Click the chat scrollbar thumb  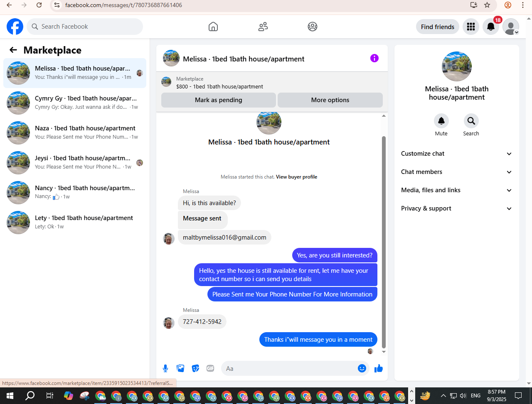[384, 242]
